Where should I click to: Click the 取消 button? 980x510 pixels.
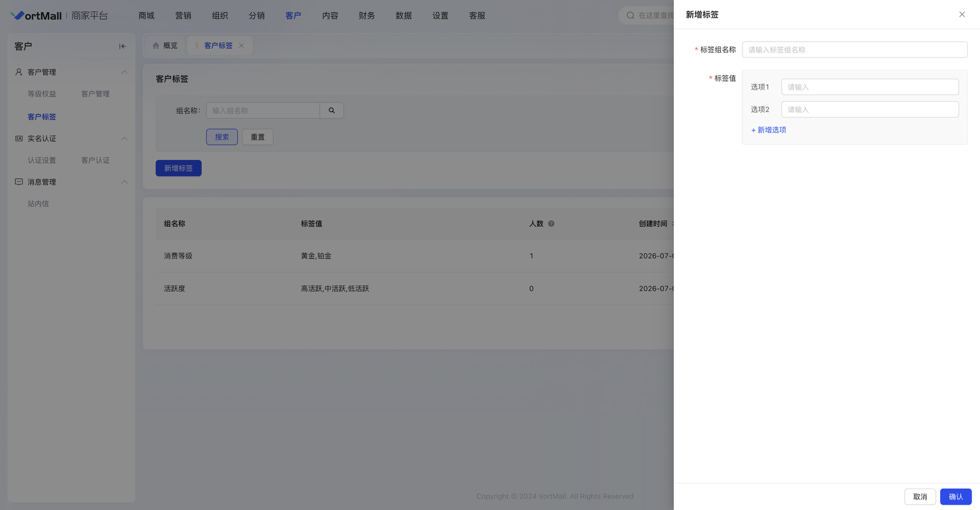[920, 497]
